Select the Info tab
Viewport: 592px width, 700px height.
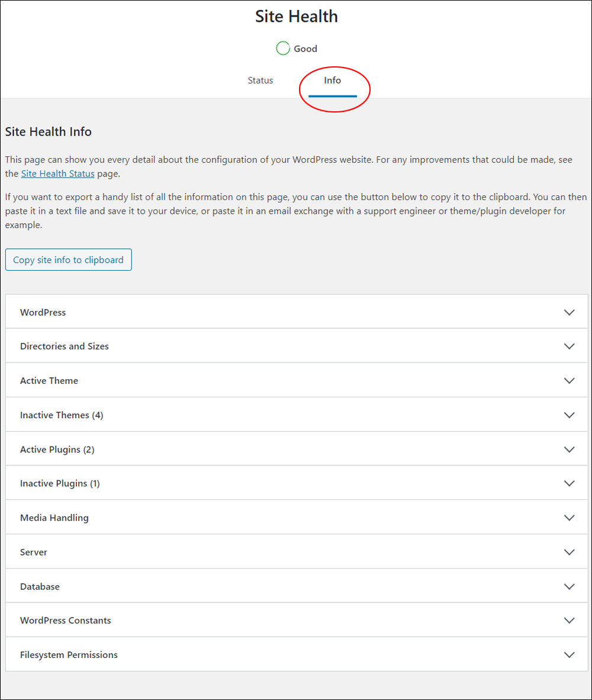332,81
